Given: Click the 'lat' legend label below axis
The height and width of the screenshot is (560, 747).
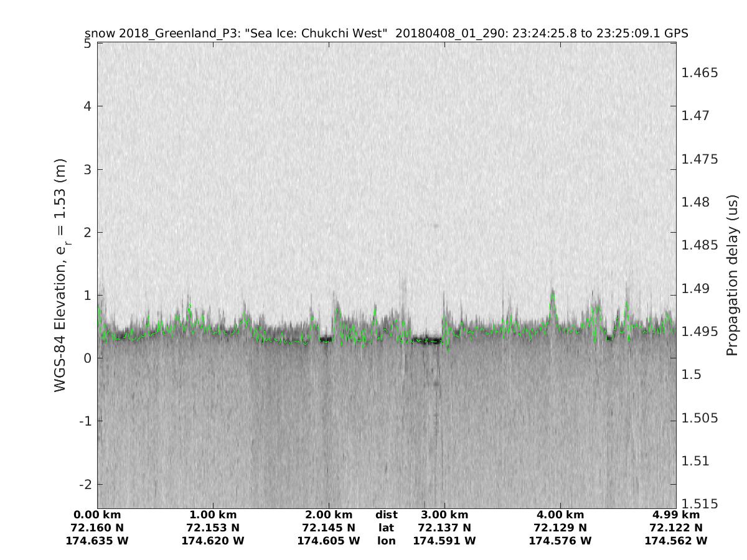Looking at the screenshot, I should pyautogui.click(x=386, y=528).
